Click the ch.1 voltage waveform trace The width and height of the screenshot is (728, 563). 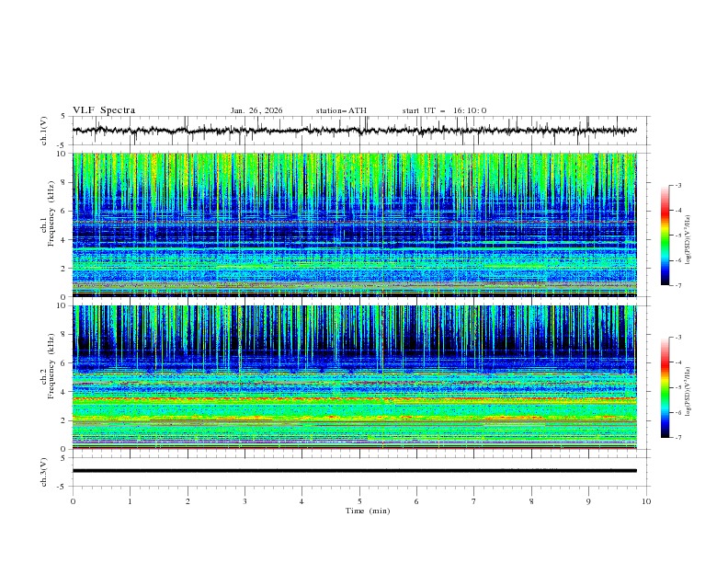[354, 131]
